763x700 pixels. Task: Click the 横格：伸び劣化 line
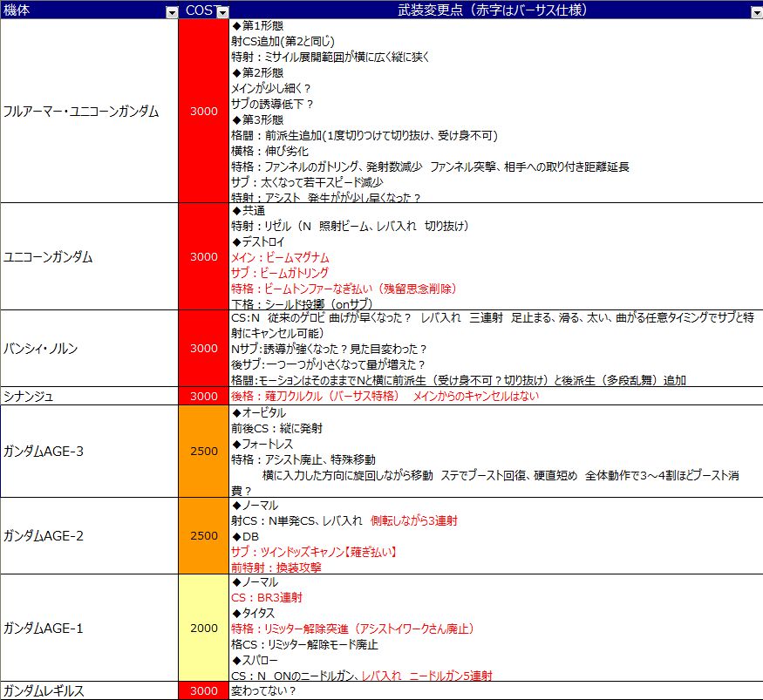pyautogui.click(x=270, y=151)
